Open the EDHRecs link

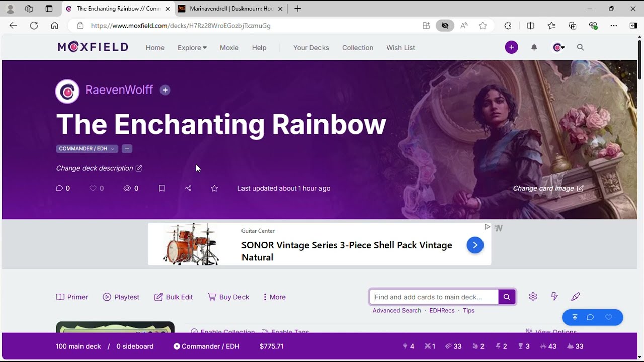pos(442,311)
